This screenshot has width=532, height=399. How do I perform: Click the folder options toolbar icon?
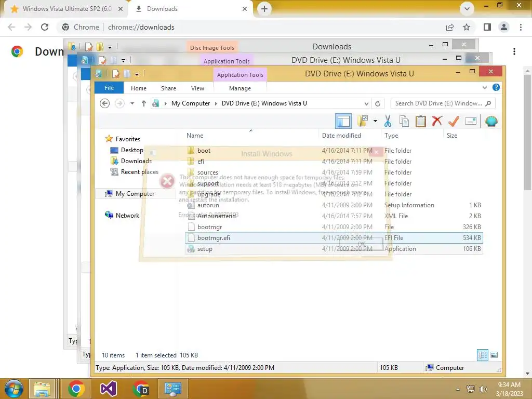coord(363,121)
